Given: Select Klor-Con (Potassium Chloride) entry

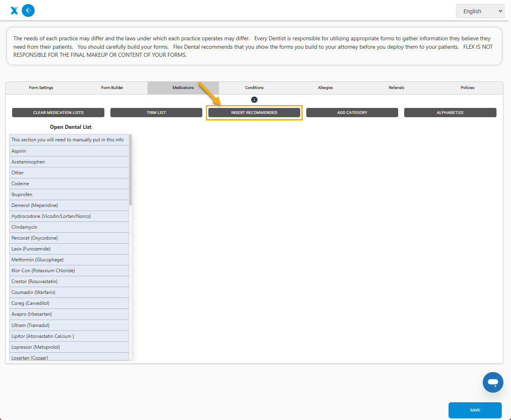Looking at the screenshot, I should point(69,271).
